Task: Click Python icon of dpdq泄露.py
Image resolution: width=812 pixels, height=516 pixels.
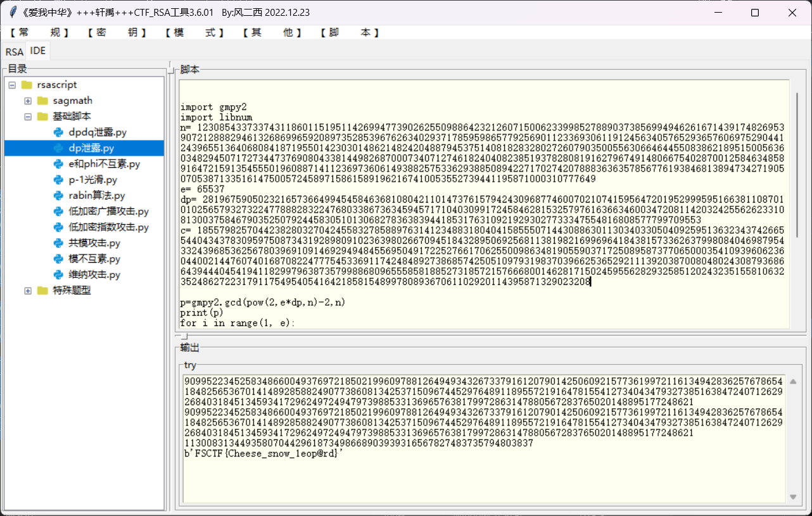Action: (x=58, y=132)
